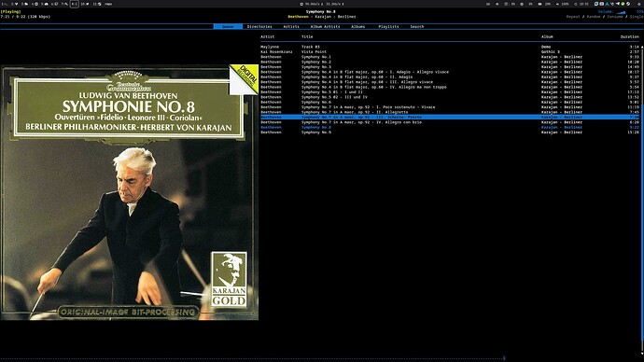Viewport: 644px width, 362px height.
Task: Click the Duration column header
Action: tap(630, 37)
